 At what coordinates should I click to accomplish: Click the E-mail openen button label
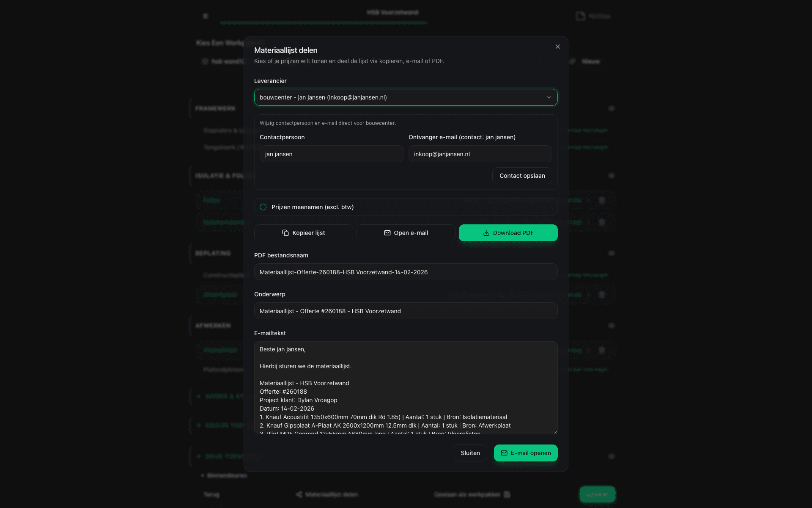click(x=531, y=453)
